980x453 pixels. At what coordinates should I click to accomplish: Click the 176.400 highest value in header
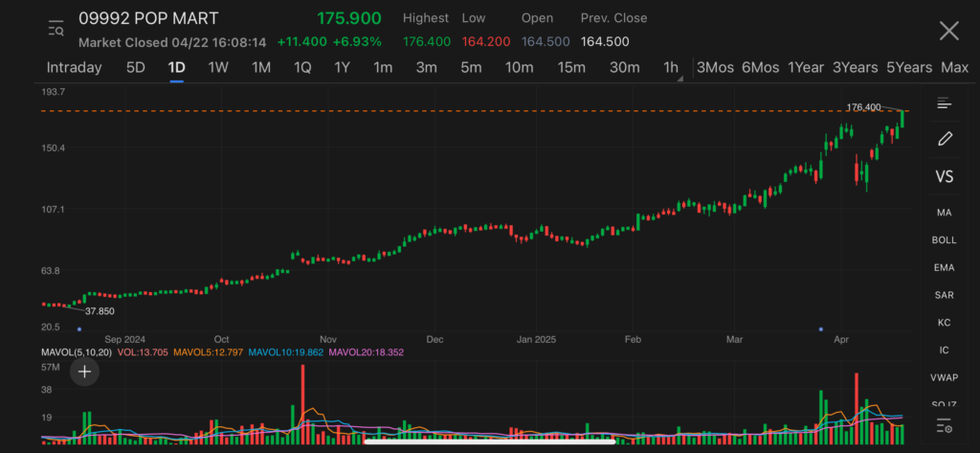pyautogui.click(x=427, y=42)
